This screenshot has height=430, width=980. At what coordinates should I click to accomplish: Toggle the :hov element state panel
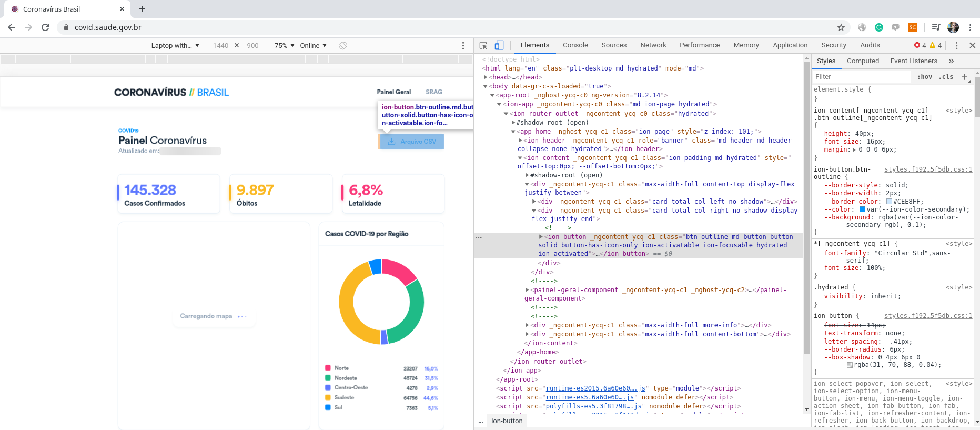(924, 77)
